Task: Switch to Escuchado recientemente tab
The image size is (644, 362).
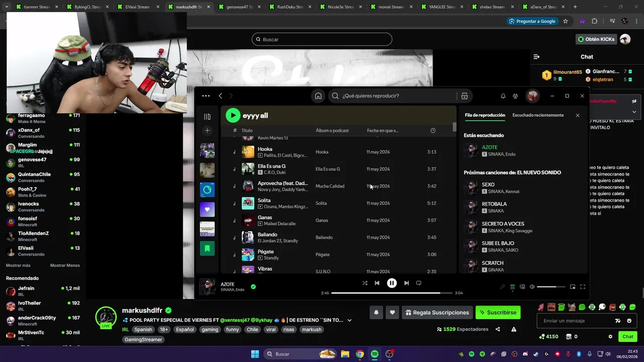Action: pos(538,115)
